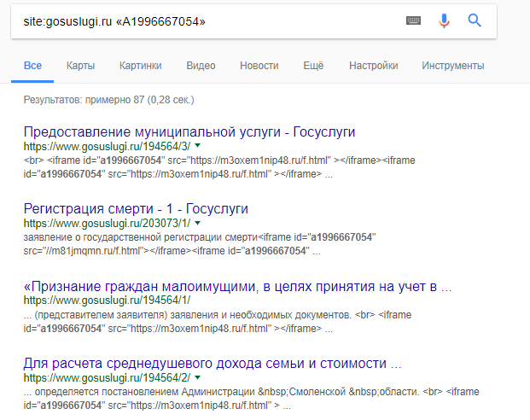530x420 pixels.
Task: Switch to the Картинки tab
Action: [141, 66]
